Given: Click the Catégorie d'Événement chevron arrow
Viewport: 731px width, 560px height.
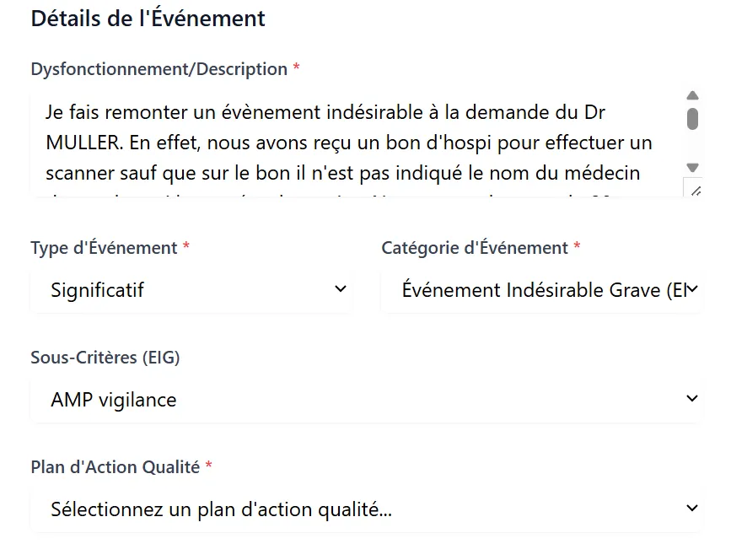Looking at the screenshot, I should point(692,289).
